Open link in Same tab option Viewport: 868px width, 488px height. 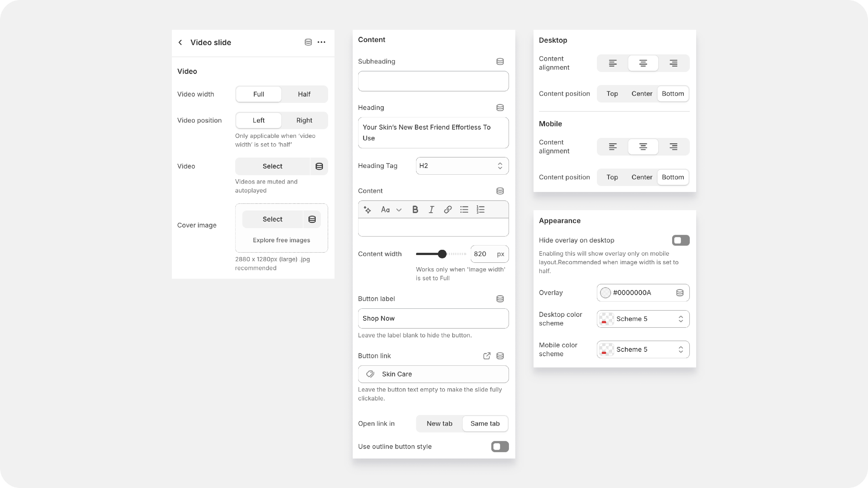tap(485, 424)
